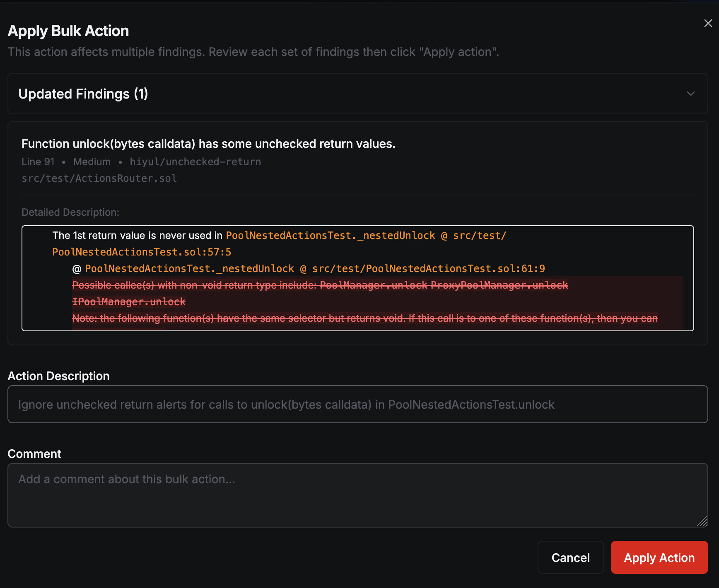Click the unchecked return finding entry
Viewport: 719px width, 588px height.
point(208,144)
